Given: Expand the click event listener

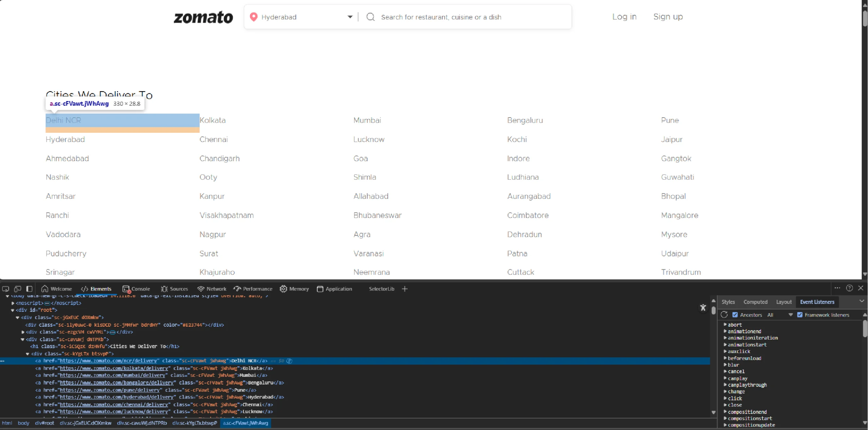Looking at the screenshot, I should click(x=725, y=398).
